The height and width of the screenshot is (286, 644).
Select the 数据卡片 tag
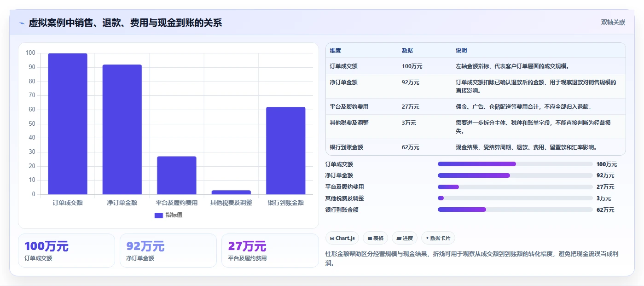(438, 238)
